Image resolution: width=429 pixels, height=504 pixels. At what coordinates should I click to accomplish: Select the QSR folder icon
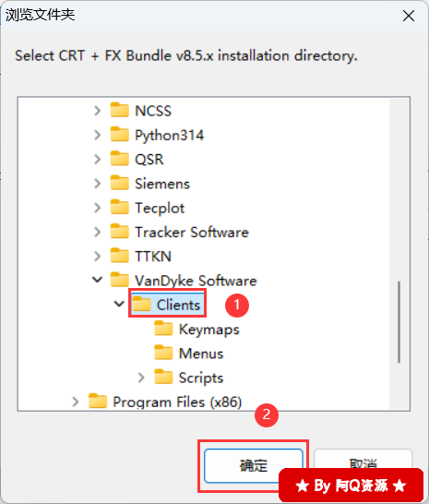(x=120, y=159)
